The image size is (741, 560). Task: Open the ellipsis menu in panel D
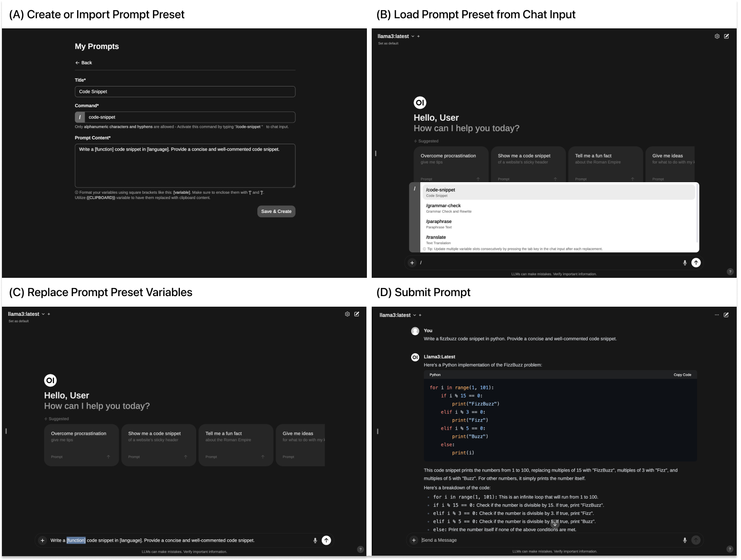717,315
